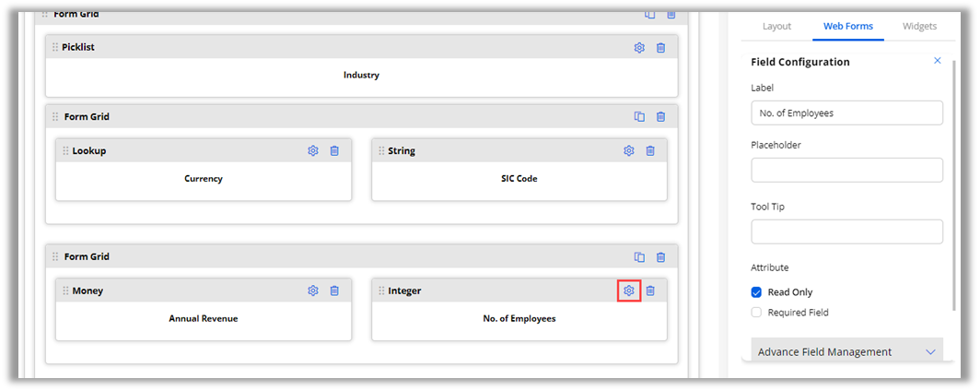Open settings for Lookup Currency field
The image size is (980, 391).
click(313, 150)
